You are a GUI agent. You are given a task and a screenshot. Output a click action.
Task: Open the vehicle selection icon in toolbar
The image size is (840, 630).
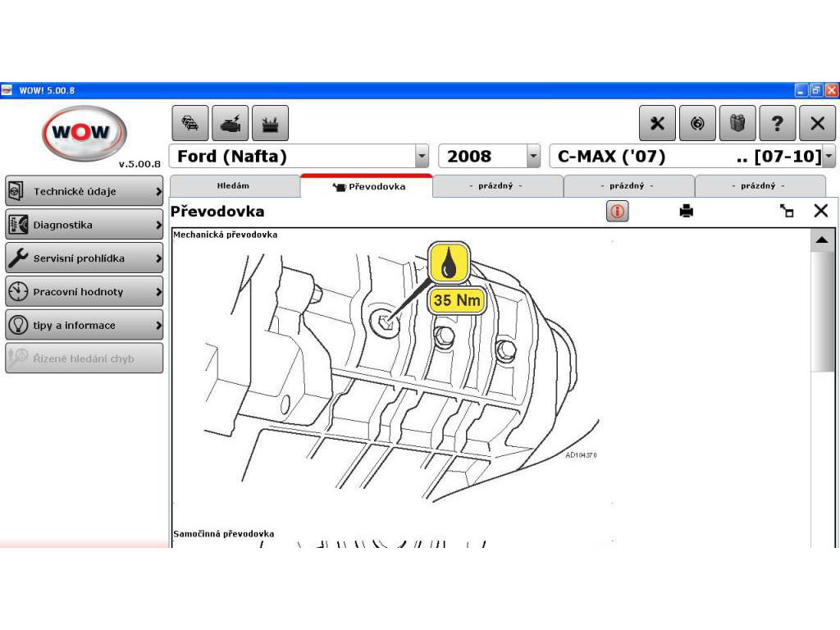190,123
